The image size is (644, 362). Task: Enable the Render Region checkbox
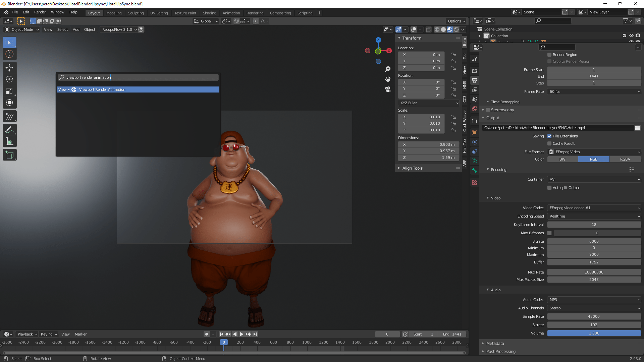tap(549, 54)
